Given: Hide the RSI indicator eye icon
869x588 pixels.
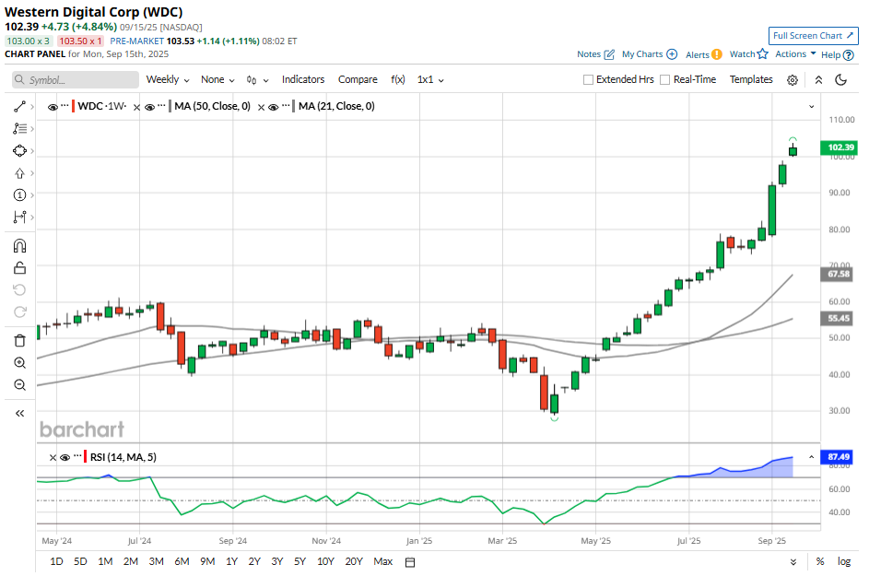Looking at the screenshot, I should (x=65, y=457).
